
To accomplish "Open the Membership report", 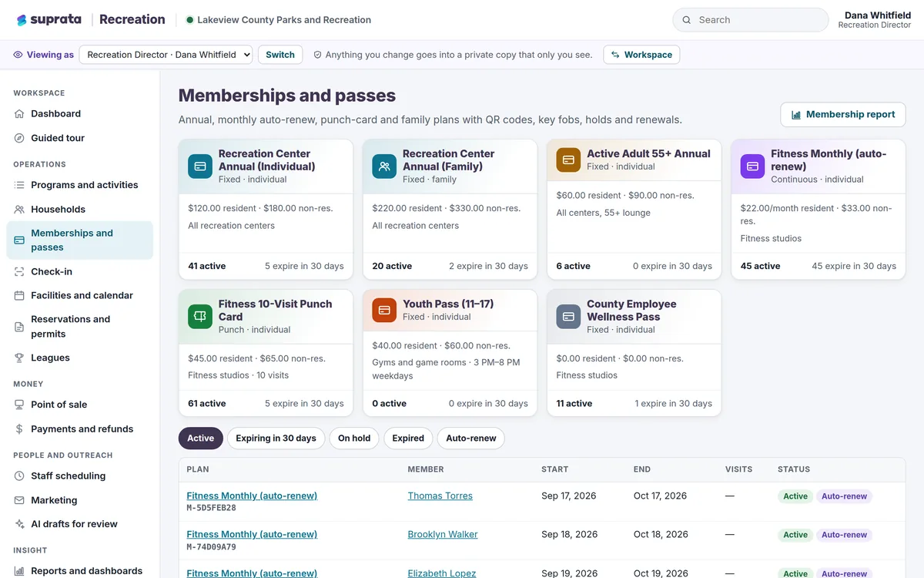I will (x=843, y=115).
